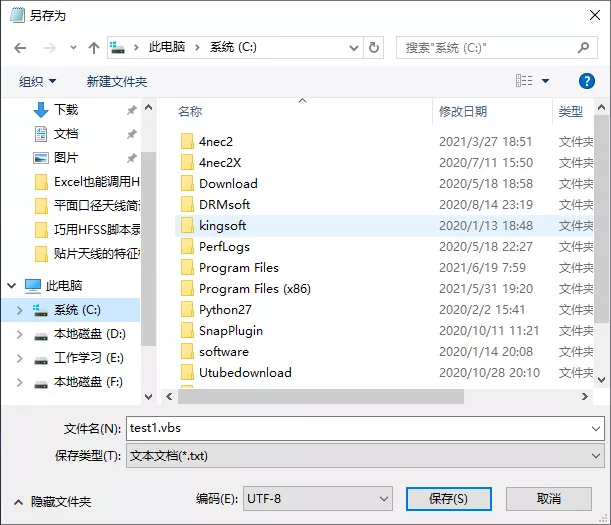Select 本地磁盘 (D:) drive
Screen dimensions: 611x525
pyautogui.click(x=90, y=334)
